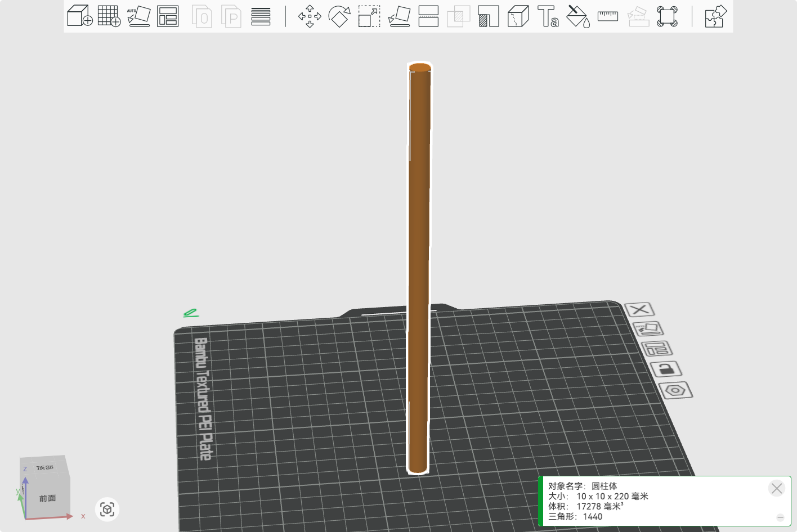The height and width of the screenshot is (532, 797).
Task: Pick the Text shape tool
Action: coord(548,16)
